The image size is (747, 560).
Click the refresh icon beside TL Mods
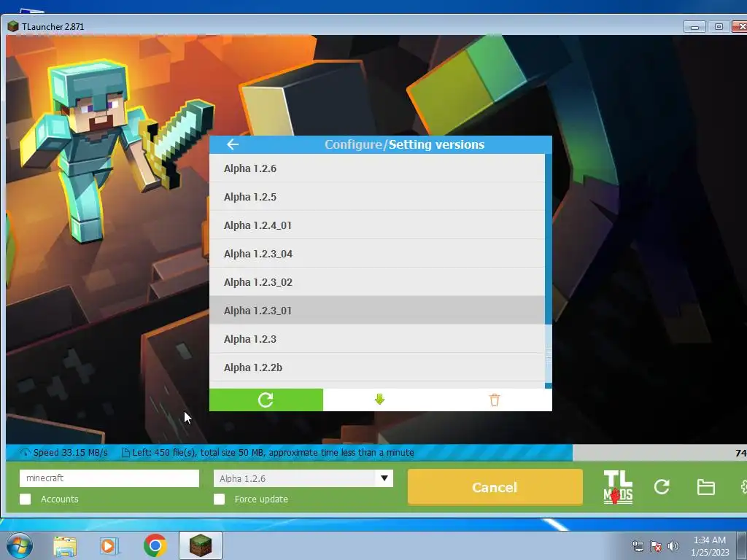[x=662, y=487]
